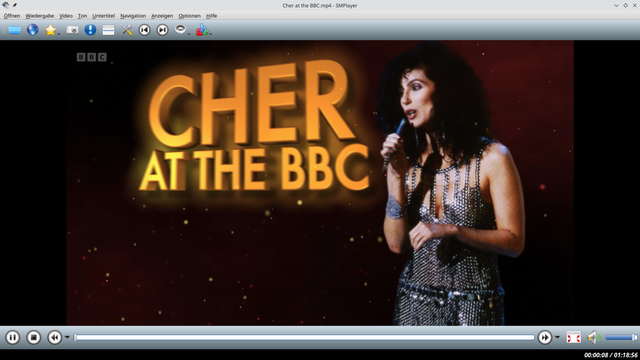Click the subtitles abc icon

(x=202, y=30)
